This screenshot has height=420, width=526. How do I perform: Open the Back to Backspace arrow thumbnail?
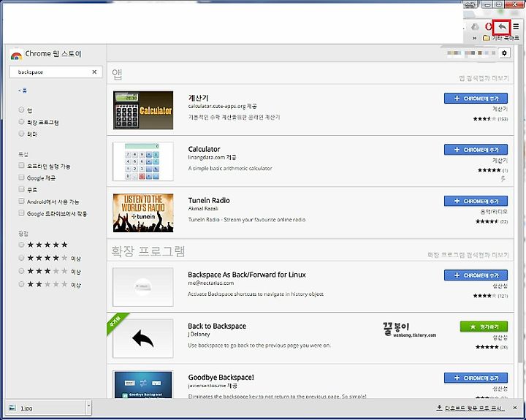143,338
